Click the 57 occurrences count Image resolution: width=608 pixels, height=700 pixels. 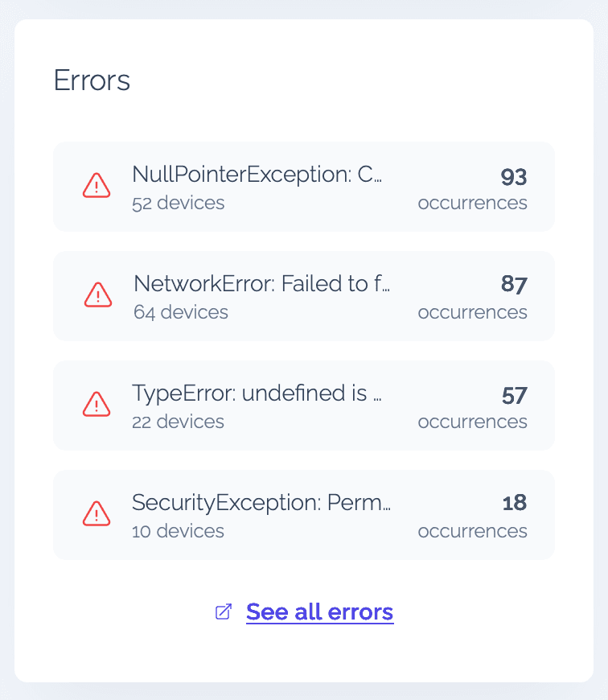click(x=513, y=395)
